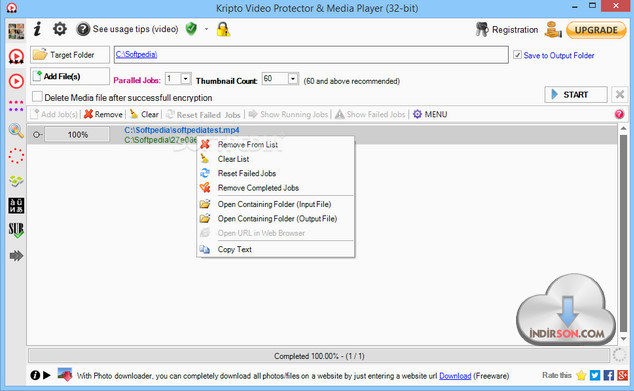Image resolution: width=634 pixels, height=391 pixels.
Task: Choose Open Containing Folder (Input File)
Action: (x=275, y=204)
